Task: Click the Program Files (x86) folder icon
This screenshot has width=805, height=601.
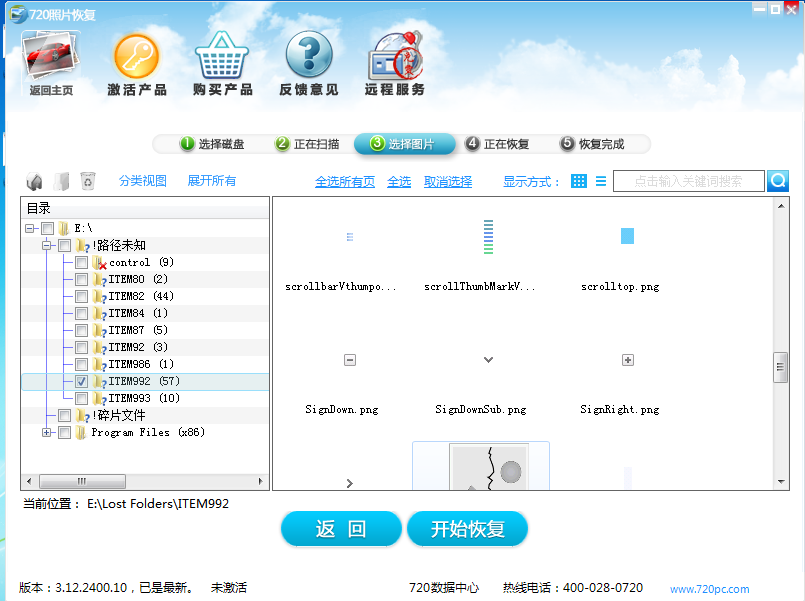Action: [81, 433]
